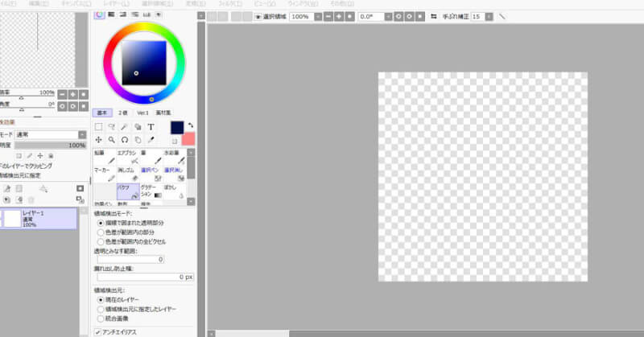Select the Move tool
644x337 pixels.
98,139
